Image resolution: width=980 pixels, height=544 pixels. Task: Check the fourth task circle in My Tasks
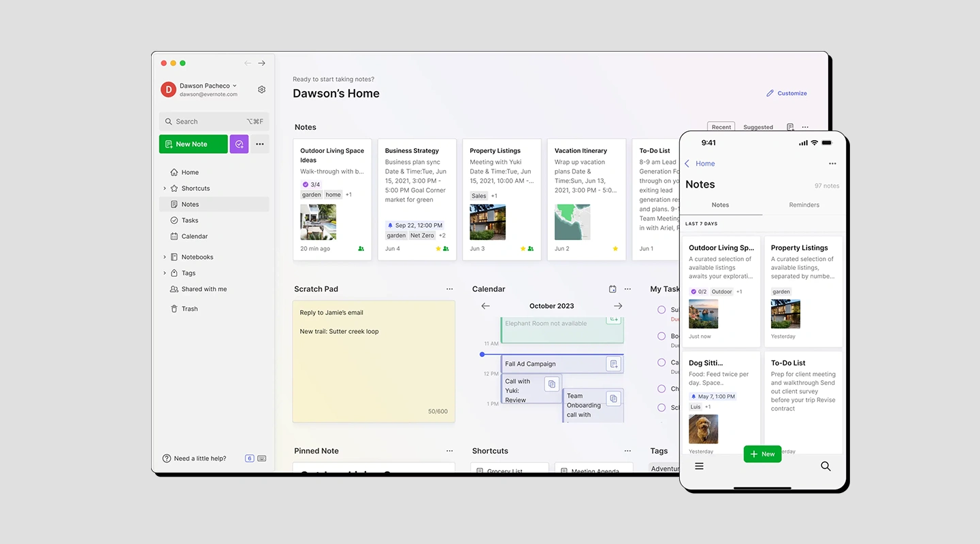[661, 389]
